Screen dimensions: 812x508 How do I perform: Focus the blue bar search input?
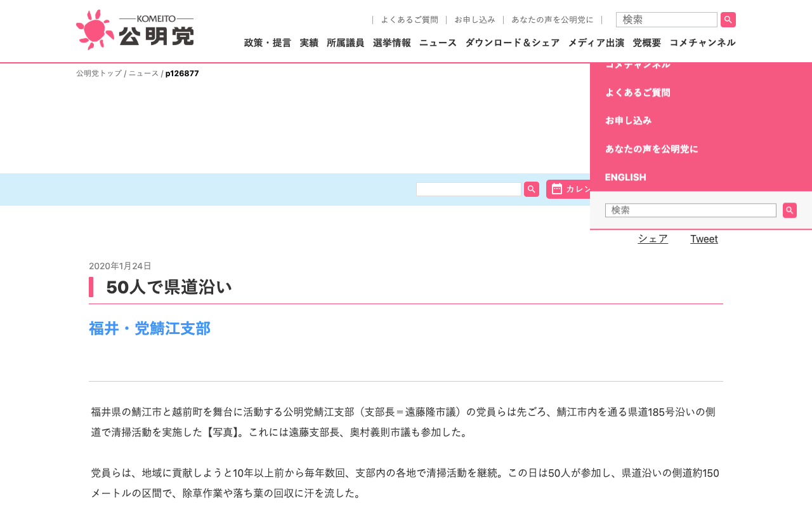469,189
